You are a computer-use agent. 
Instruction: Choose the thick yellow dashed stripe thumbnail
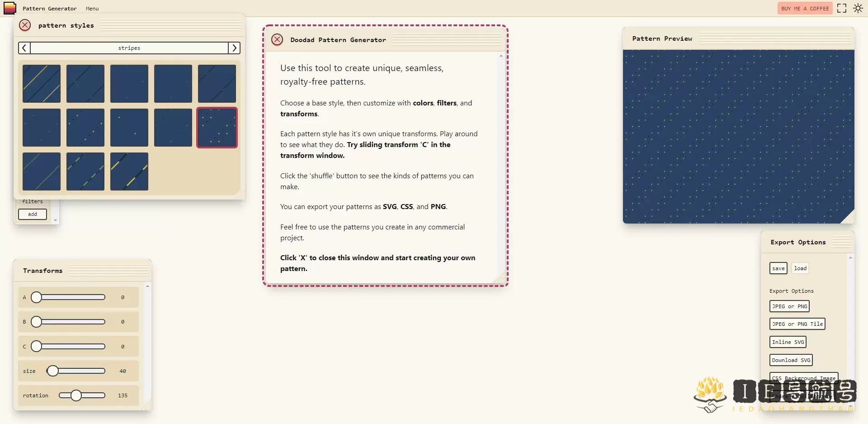tap(129, 172)
